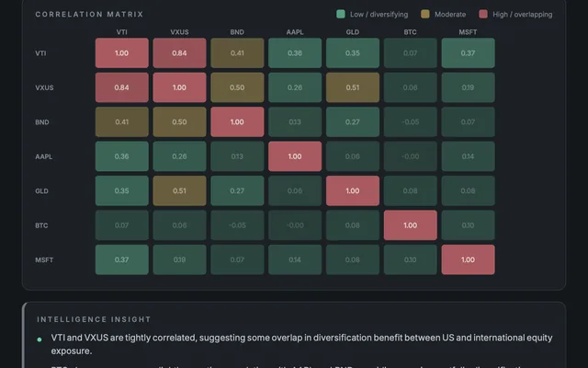Click the BTC column header
The image size is (588, 368).
point(411,32)
